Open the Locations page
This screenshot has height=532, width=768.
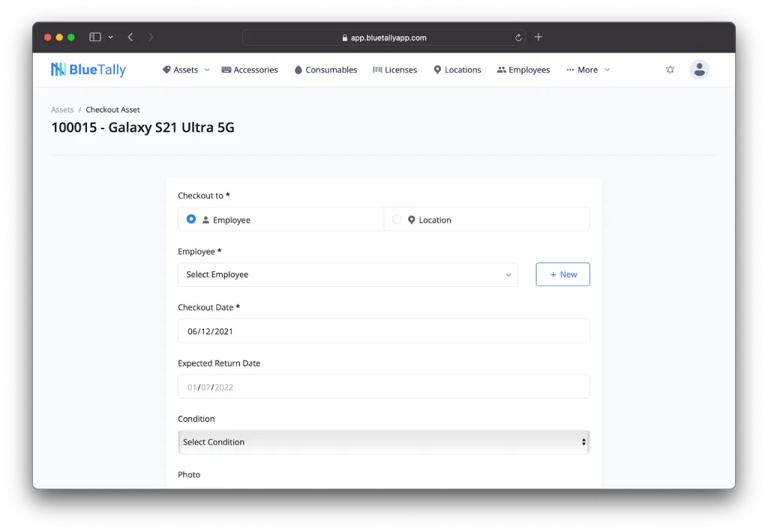point(457,70)
